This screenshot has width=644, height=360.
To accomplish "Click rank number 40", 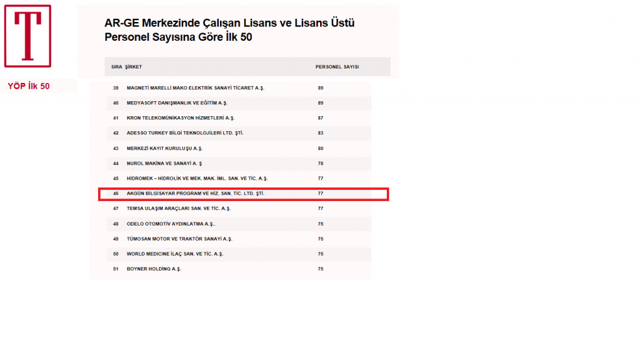I will click(x=116, y=103).
